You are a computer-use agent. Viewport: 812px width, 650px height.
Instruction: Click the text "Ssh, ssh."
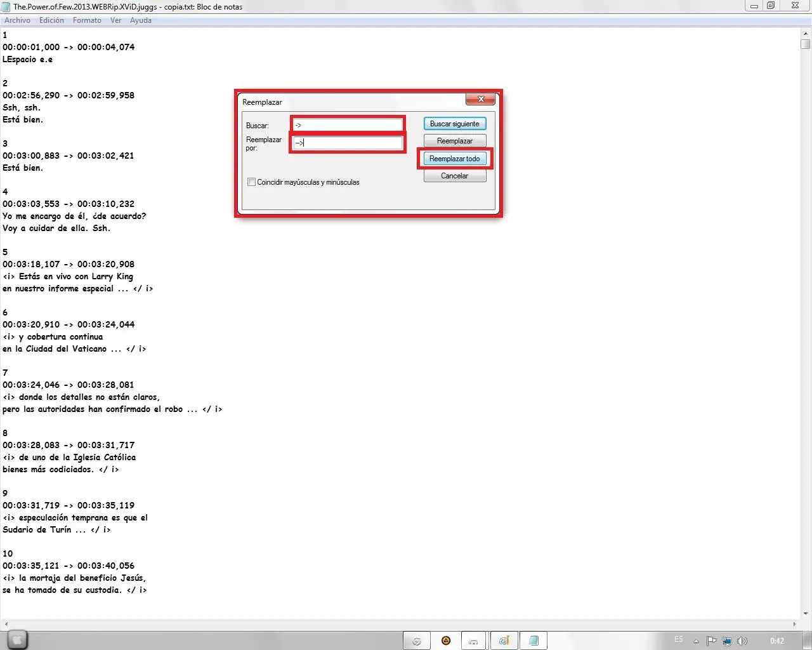tap(22, 107)
